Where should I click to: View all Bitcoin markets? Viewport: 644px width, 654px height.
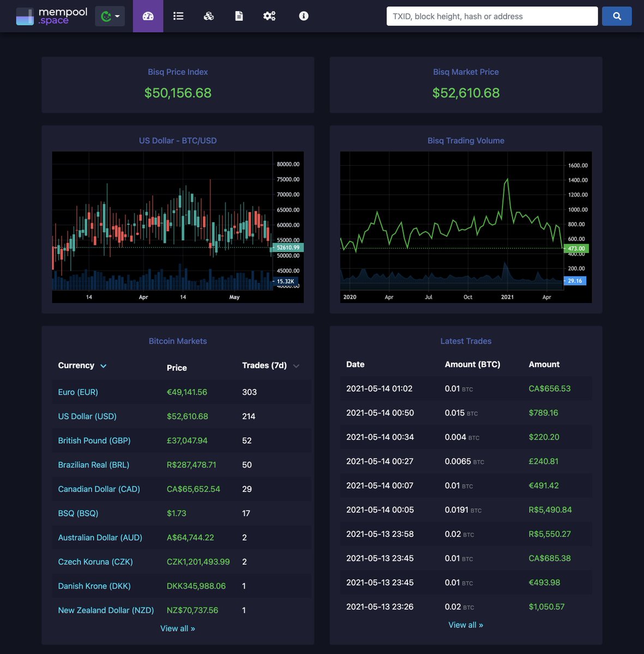click(178, 628)
